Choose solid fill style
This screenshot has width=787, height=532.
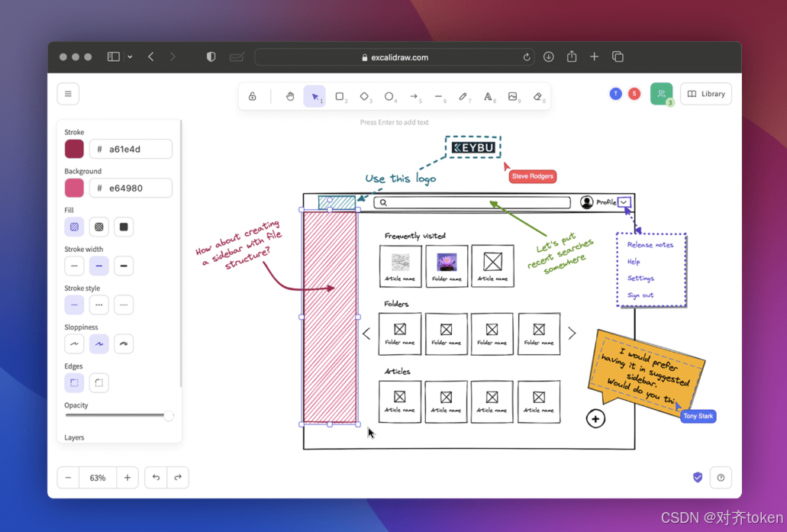[x=124, y=227]
